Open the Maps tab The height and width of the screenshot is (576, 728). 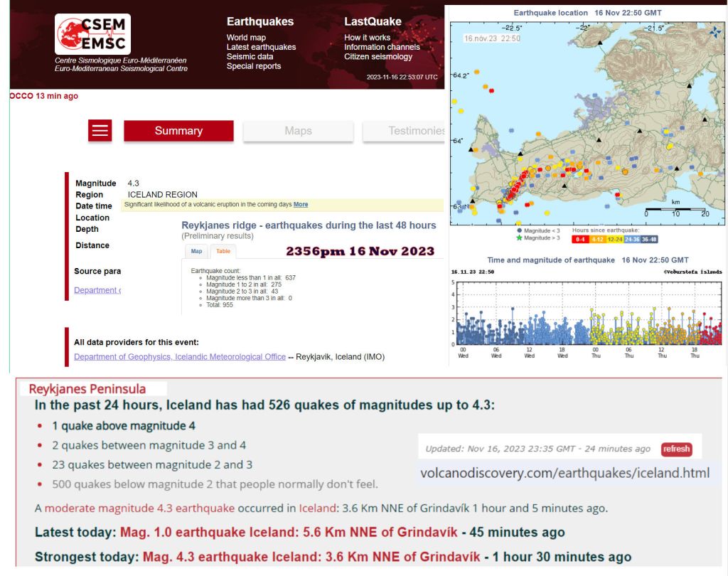pos(298,131)
